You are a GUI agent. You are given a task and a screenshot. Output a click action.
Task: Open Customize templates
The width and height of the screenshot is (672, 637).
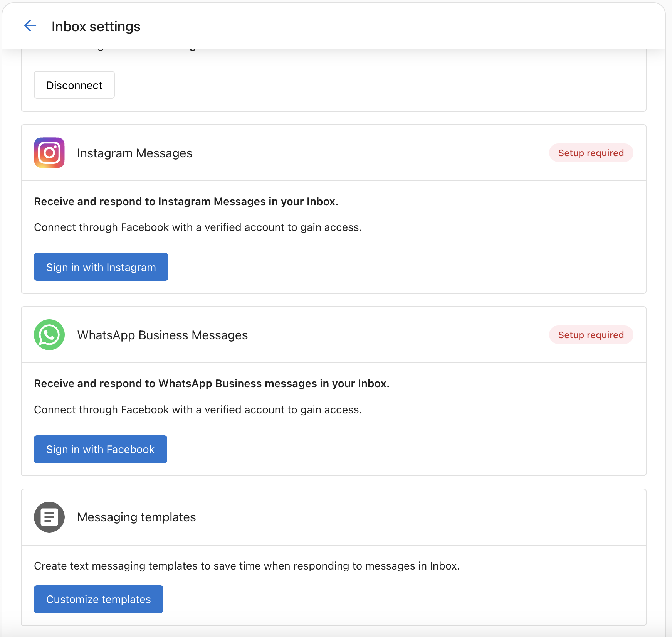point(98,599)
